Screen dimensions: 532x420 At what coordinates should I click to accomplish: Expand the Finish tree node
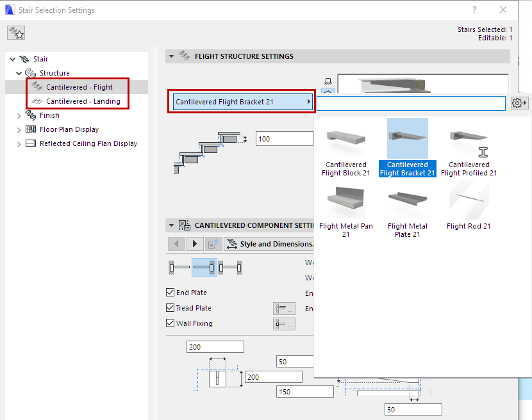19,116
